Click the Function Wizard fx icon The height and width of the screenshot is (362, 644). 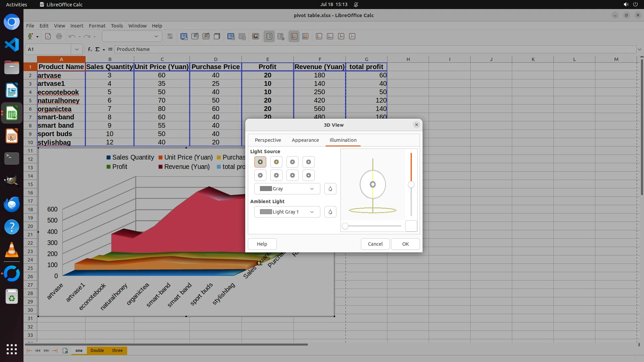pyautogui.click(x=90, y=49)
